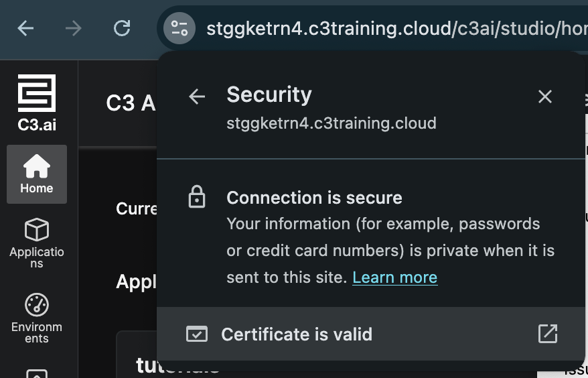Image resolution: width=588 pixels, height=378 pixels.
Task: Open Environments in the sidebar
Action: tap(37, 318)
